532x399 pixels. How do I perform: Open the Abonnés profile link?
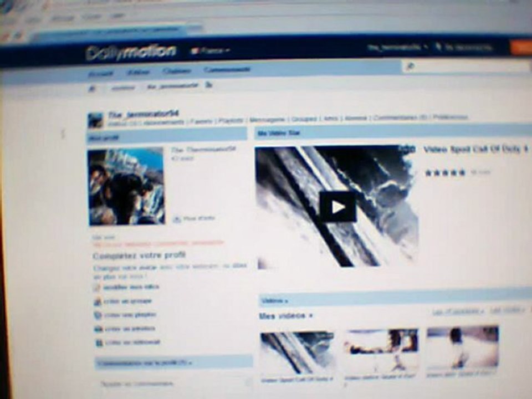pyautogui.click(x=356, y=118)
